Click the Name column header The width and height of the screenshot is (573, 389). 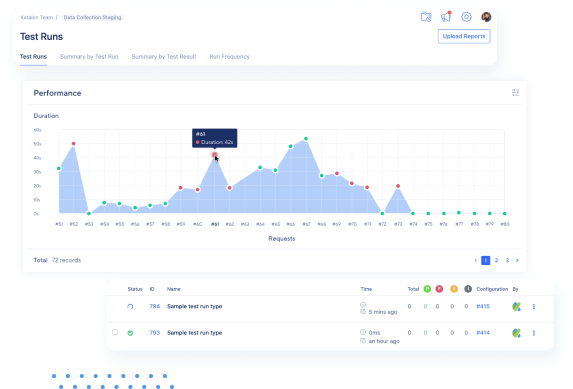pos(174,289)
